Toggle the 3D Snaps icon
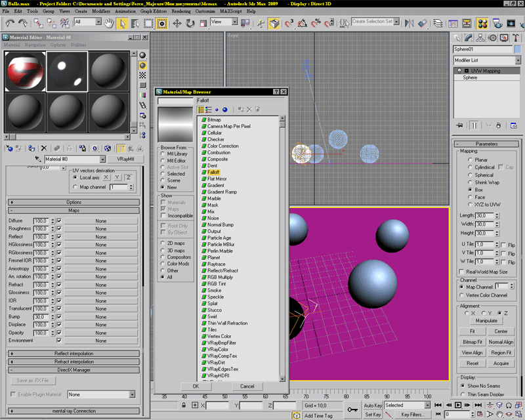The width and height of the screenshot is (525, 420). 289,24
